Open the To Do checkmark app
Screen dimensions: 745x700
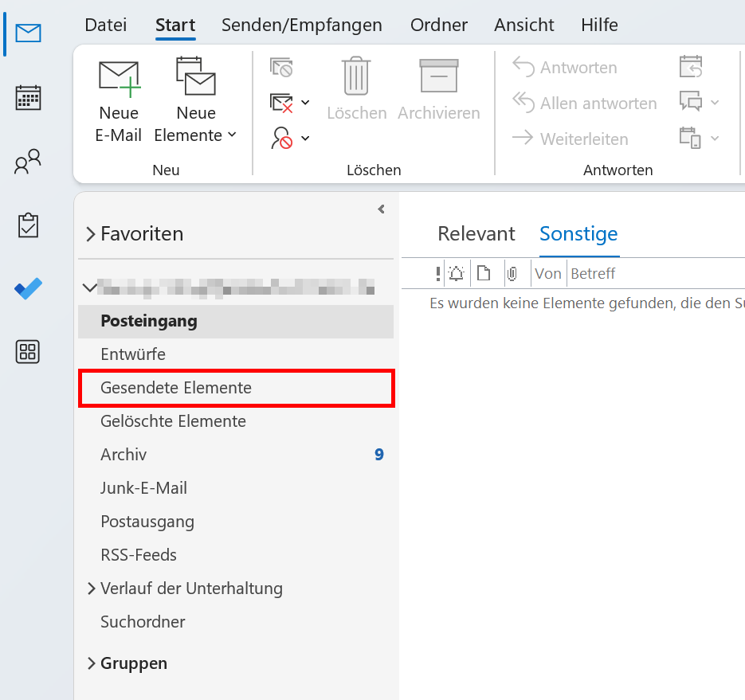[28, 288]
